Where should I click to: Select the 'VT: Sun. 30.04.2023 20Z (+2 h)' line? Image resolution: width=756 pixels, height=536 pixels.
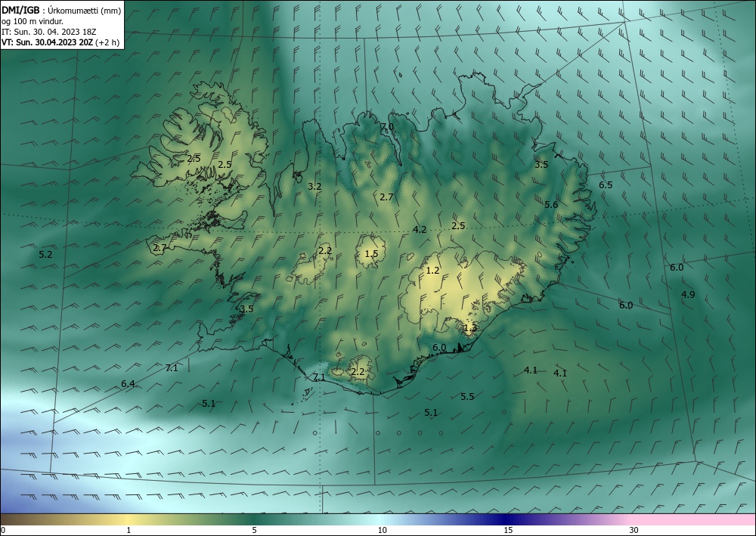pyautogui.click(x=60, y=42)
